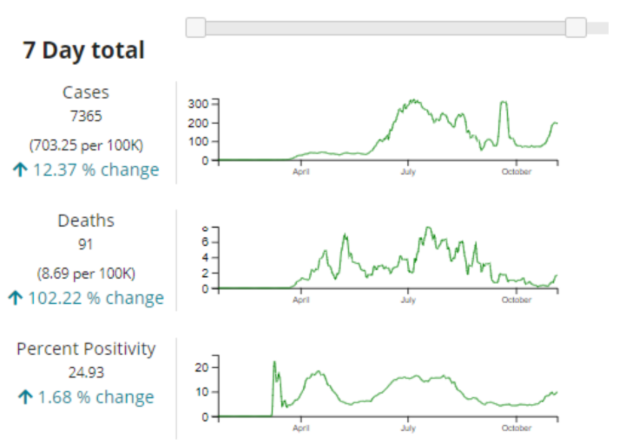Click the up arrow beside 12.37 % change
Screen dimensions: 620x445
click(19, 170)
